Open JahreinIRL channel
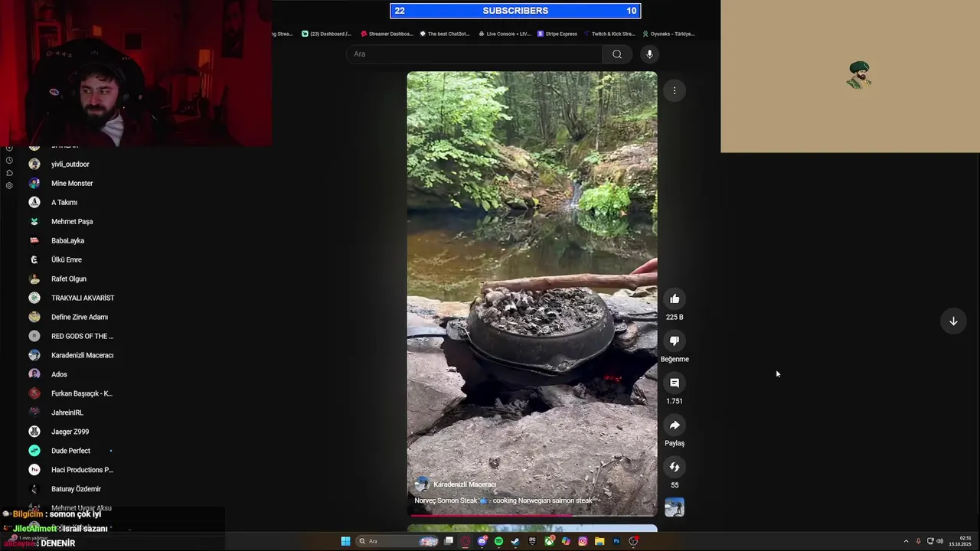 coord(67,412)
